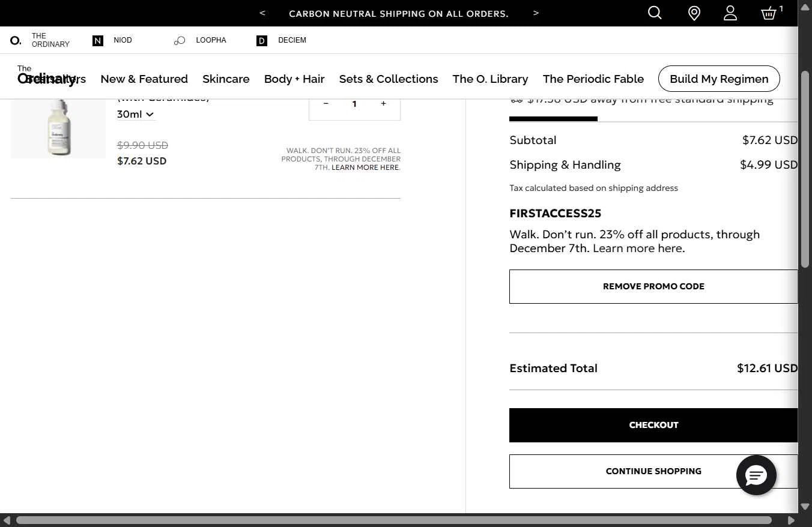Select the $7.62 USD subtotal value
812x527 pixels.
point(770,140)
